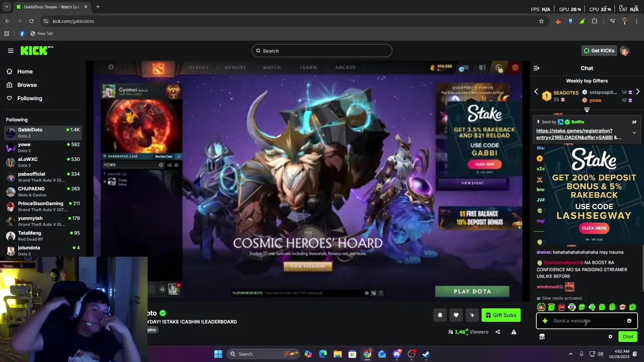Type area: click Send a message field

pyautogui.click(x=587, y=321)
